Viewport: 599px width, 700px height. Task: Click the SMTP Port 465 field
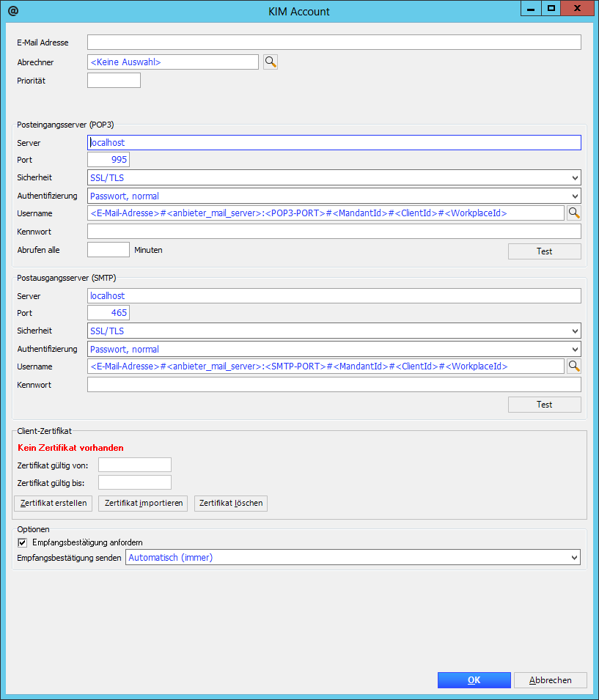coord(109,312)
